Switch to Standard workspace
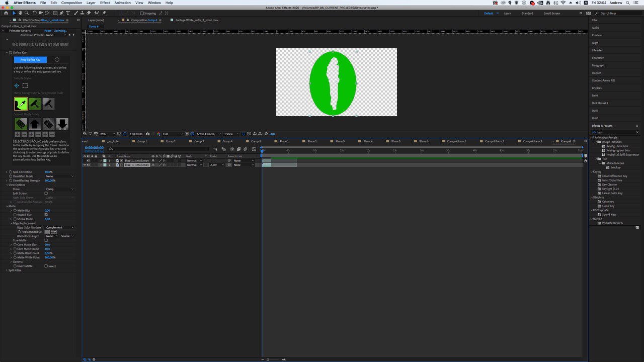The image size is (644, 362). (527, 14)
